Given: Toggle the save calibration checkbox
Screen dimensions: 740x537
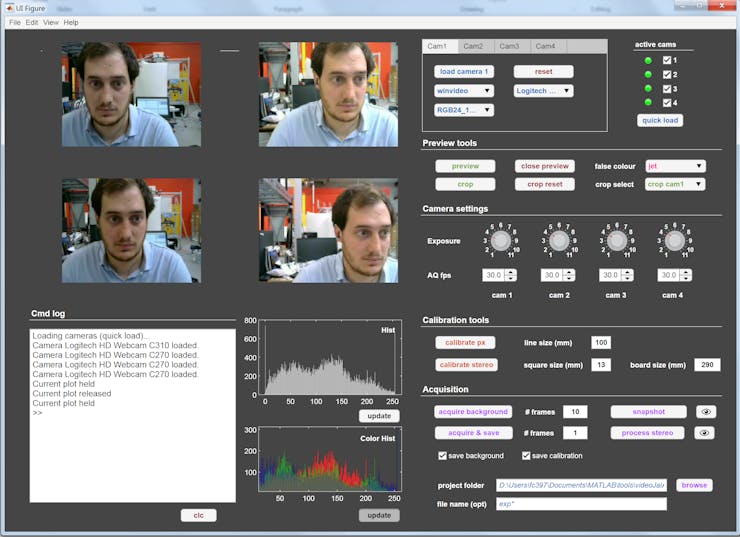Looking at the screenshot, I should 526,456.
